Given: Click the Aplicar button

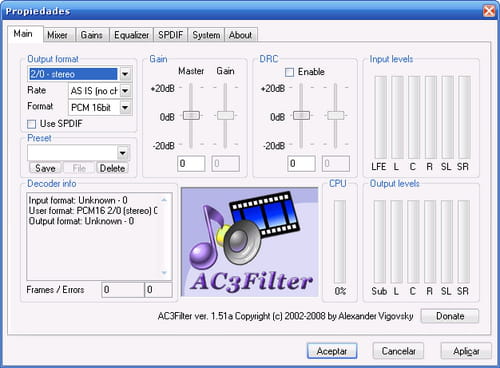Looking at the screenshot, I should point(466,351).
